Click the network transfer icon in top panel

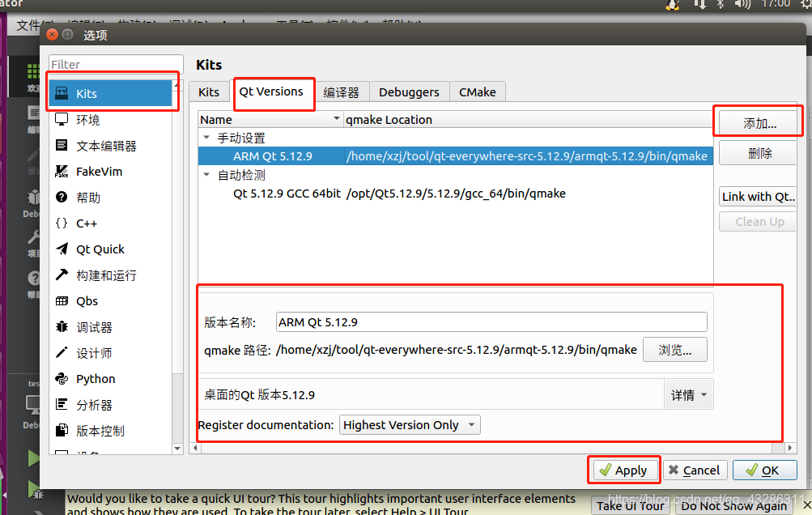tap(699, 4)
